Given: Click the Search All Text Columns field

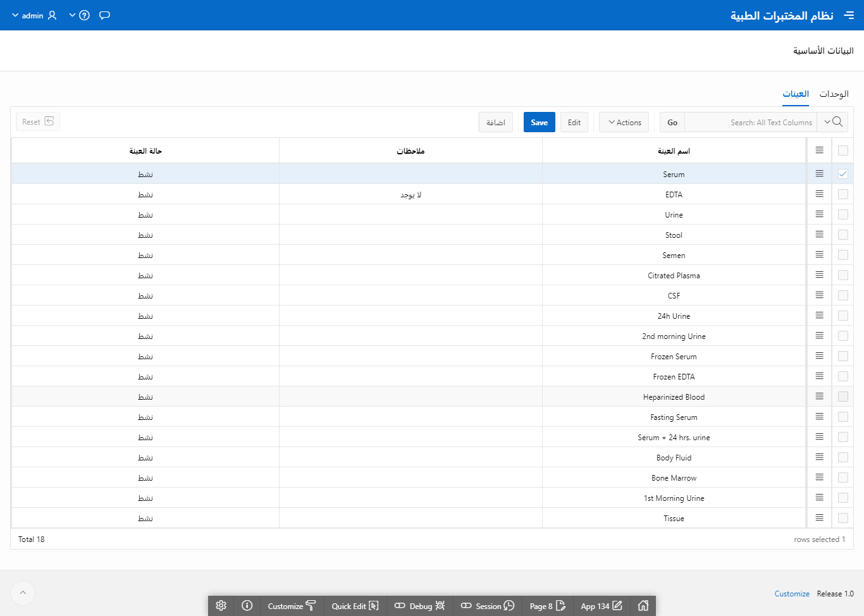Looking at the screenshot, I should 751,122.
